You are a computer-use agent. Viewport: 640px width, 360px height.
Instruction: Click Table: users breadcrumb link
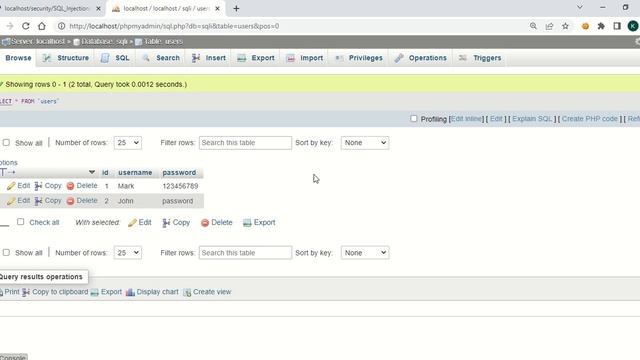coord(163,42)
